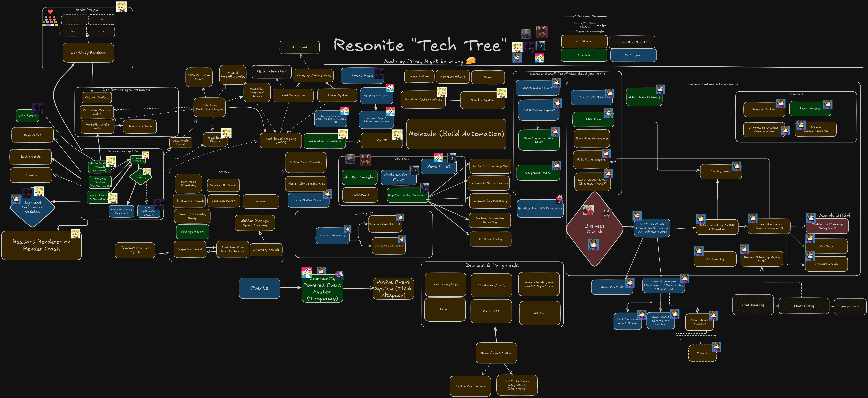Select the Not Started legend box
Image resolution: width=868 pixels, height=398 pixels.
coord(584,41)
